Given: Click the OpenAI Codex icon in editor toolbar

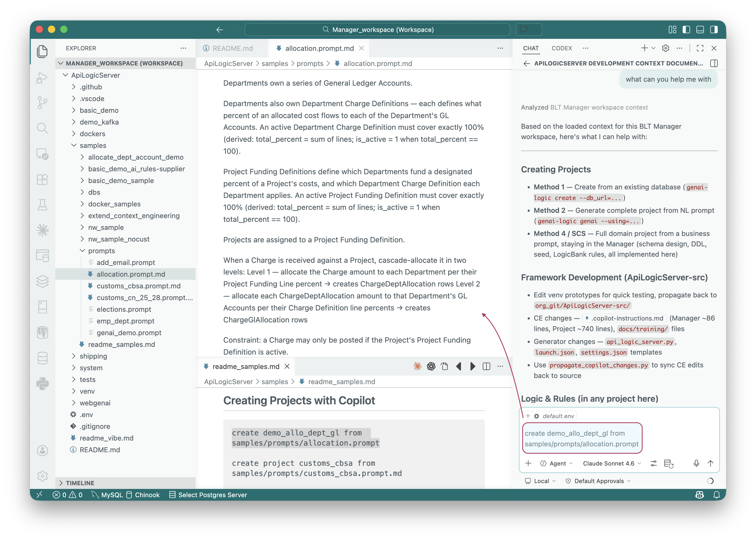Looking at the screenshot, I should coord(431,367).
